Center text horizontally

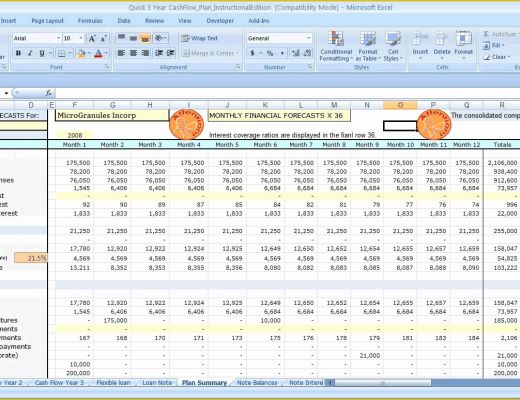point(133,53)
